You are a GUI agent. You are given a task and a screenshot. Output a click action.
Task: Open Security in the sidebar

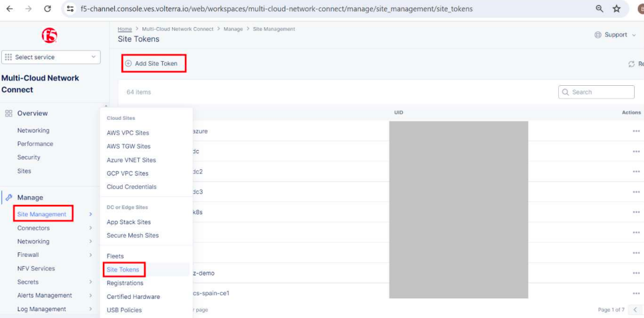tap(29, 157)
